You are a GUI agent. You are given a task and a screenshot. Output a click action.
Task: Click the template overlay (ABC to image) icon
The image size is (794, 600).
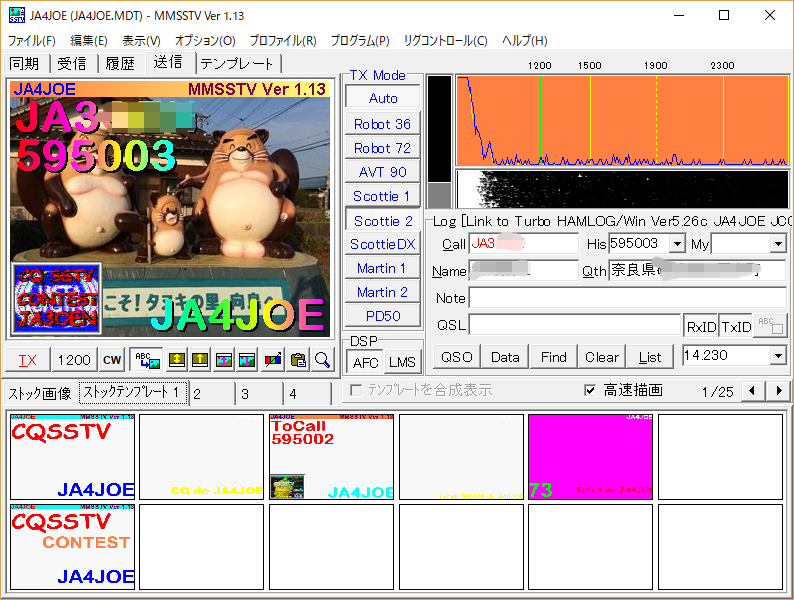point(147,360)
